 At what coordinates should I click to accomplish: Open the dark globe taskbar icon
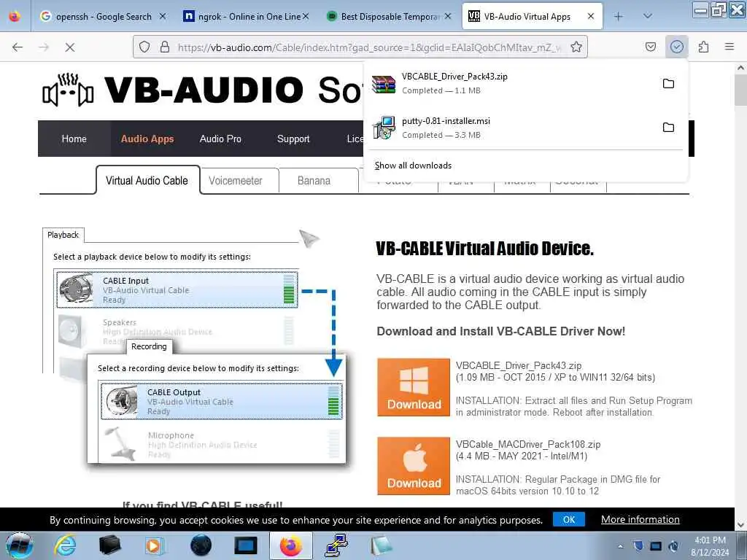click(x=201, y=545)
